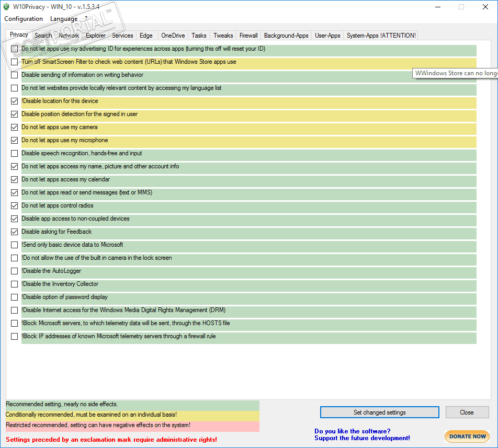This screenshot has width=498, height=448.
Task: Switch to the Firewall tab
Action: tap(248, 36)
